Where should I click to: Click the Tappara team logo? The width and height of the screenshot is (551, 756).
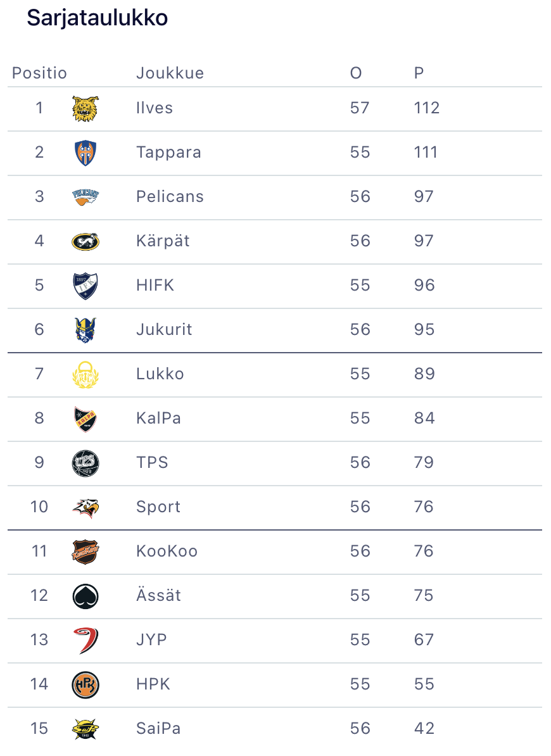[85, 153]
